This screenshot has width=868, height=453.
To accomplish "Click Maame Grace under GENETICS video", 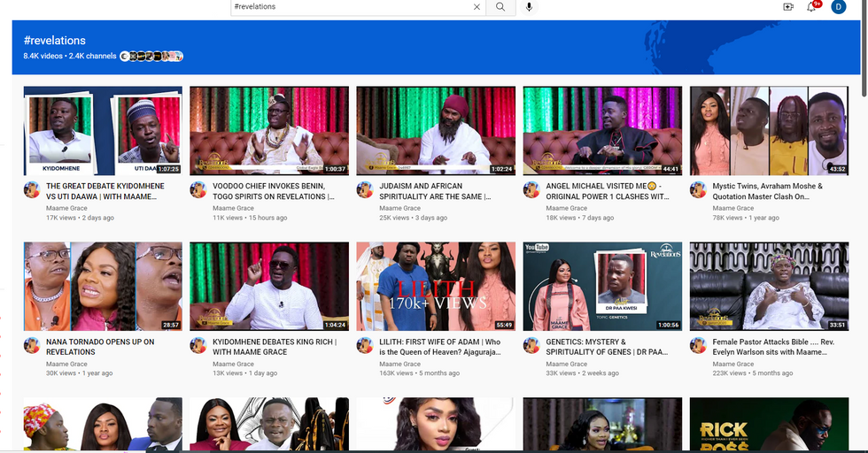I will [566, 364].
